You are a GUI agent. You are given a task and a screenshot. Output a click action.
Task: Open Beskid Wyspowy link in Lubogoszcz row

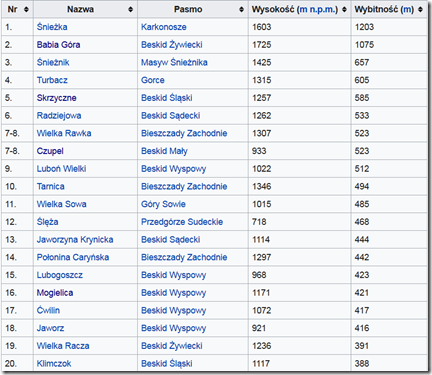[174, 275]
